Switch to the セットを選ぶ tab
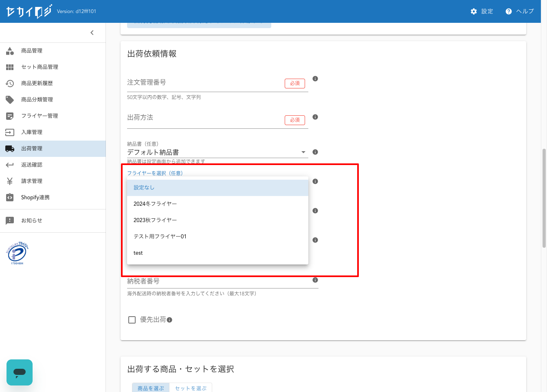Image resolution: width=547 pixels, height=392 pixels. pos(191,388)
